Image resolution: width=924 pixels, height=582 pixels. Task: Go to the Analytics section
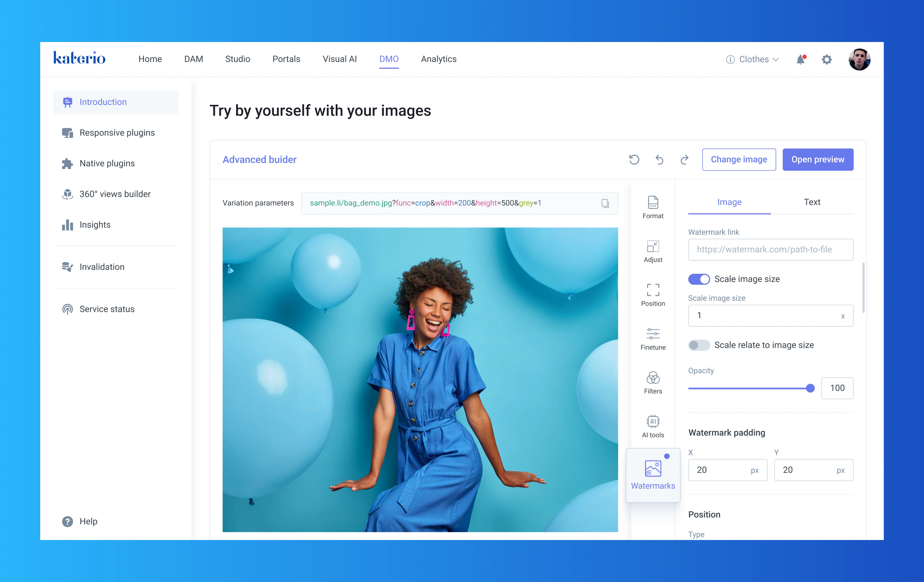click(x=439, y=59)
